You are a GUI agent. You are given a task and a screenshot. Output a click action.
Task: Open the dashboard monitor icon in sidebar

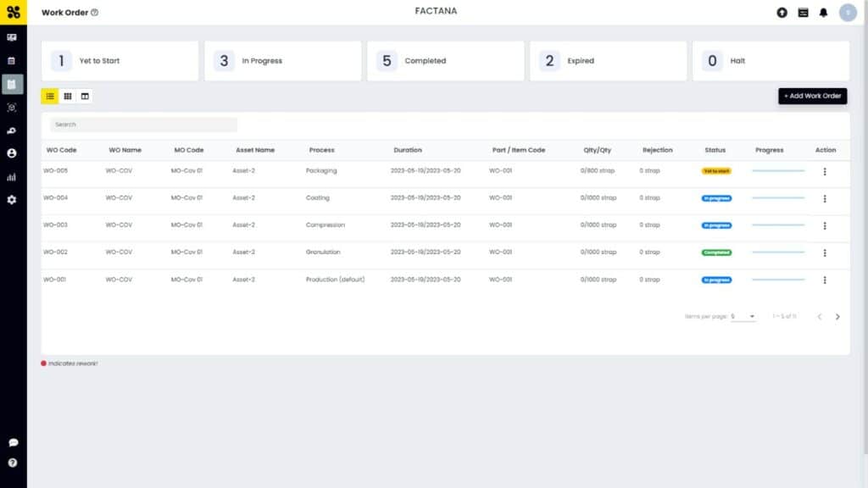click(12, 37)
